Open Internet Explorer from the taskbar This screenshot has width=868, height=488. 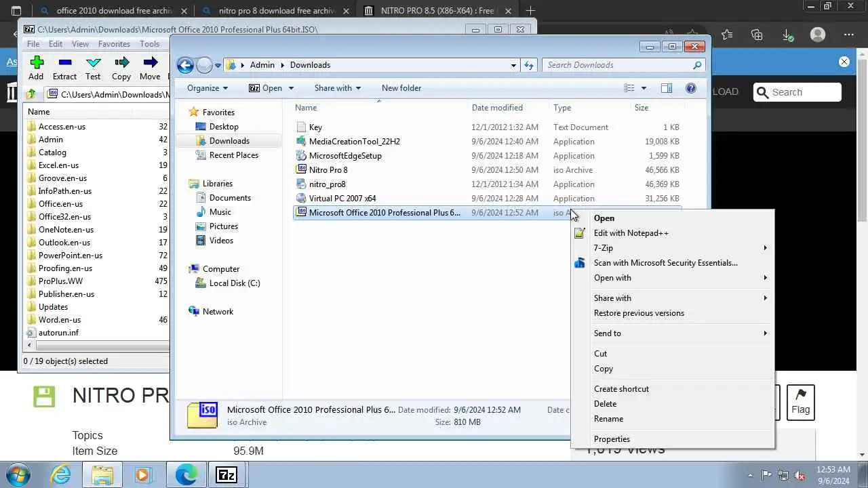coord(61,474)
